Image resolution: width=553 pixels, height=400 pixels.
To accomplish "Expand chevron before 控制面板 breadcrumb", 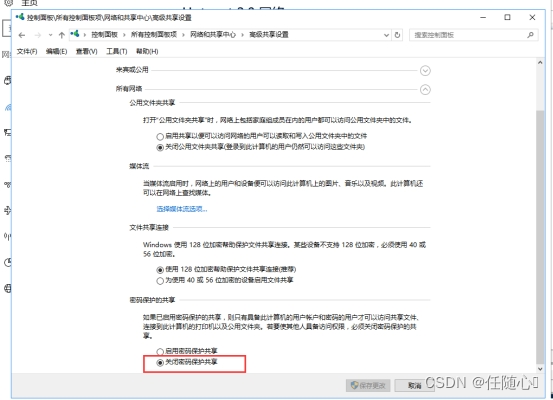I will (85, 35).
